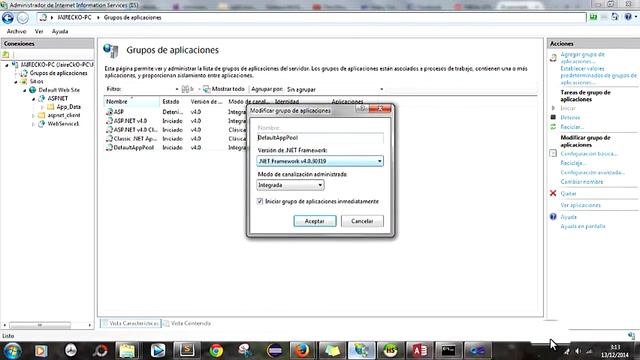Click the Cambiar nombre link
The height and width of the screenshot is (360, 640).
click(582, 182)
